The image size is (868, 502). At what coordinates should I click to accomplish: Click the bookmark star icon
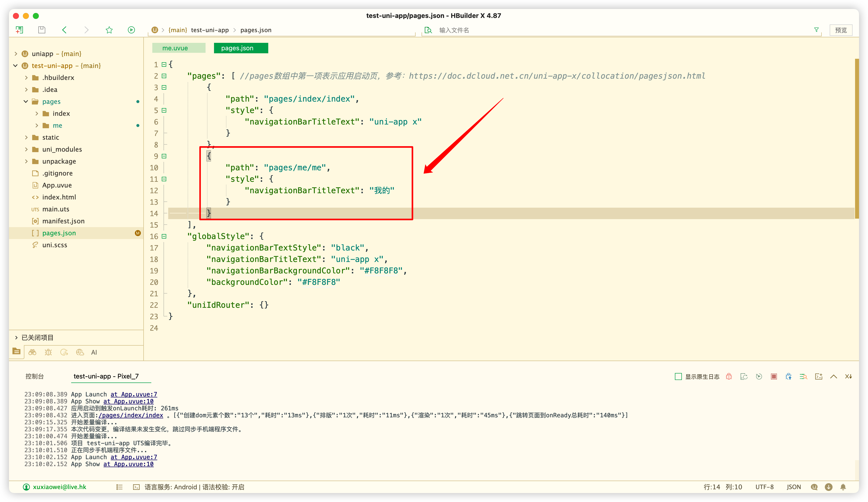click(109, 30)
